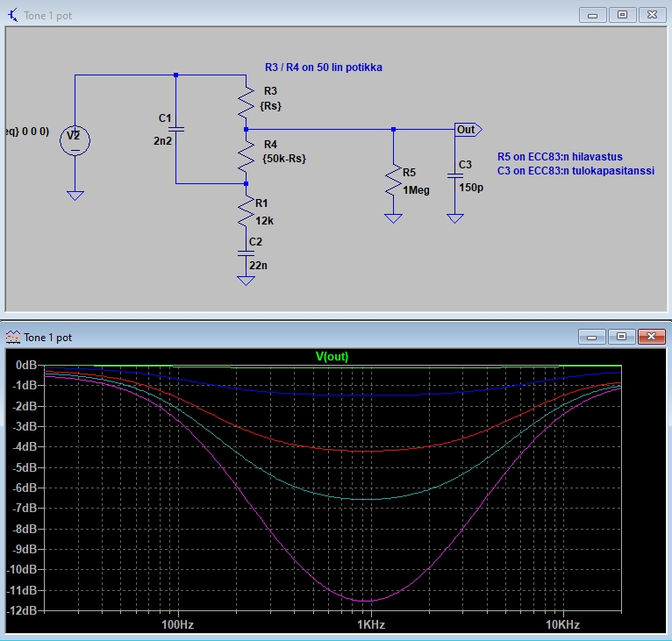Click the waveform window's plot icon
672x641 pixels.
[12, 337]
